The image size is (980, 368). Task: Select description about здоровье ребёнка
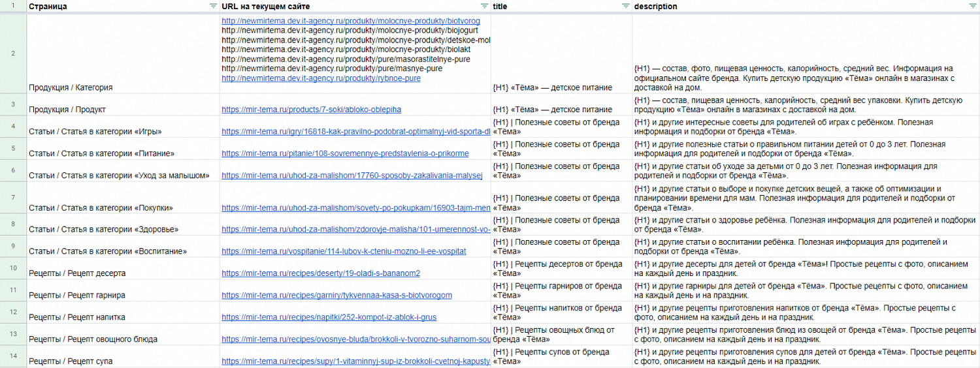coord(806,224)
